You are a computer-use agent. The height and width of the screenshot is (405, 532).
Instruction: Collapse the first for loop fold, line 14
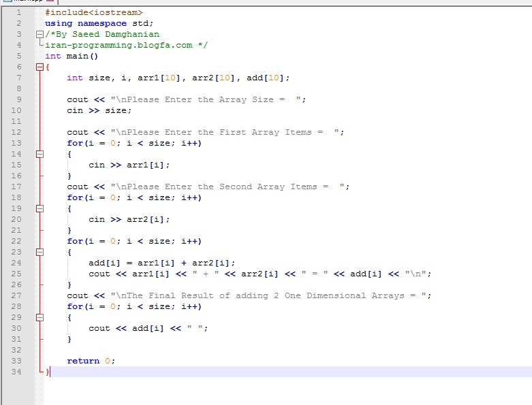pos(40,154)
